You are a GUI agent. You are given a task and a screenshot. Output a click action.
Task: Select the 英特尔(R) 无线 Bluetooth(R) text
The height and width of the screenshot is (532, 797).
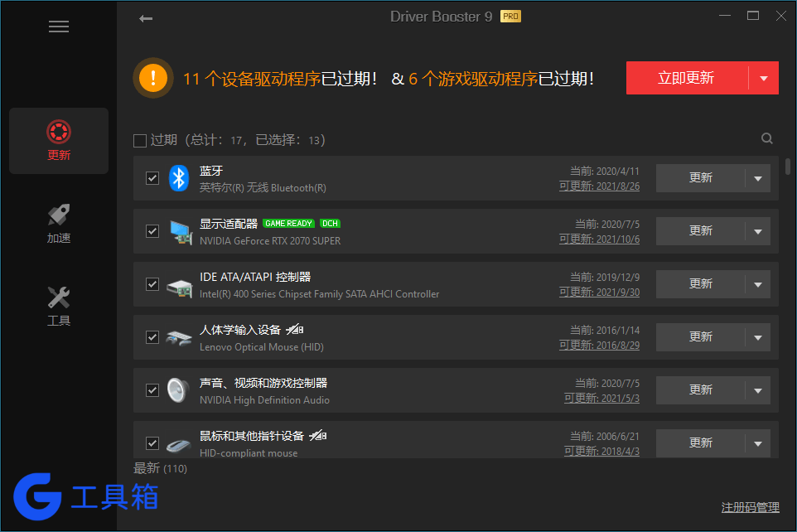(x=263, y=187)
